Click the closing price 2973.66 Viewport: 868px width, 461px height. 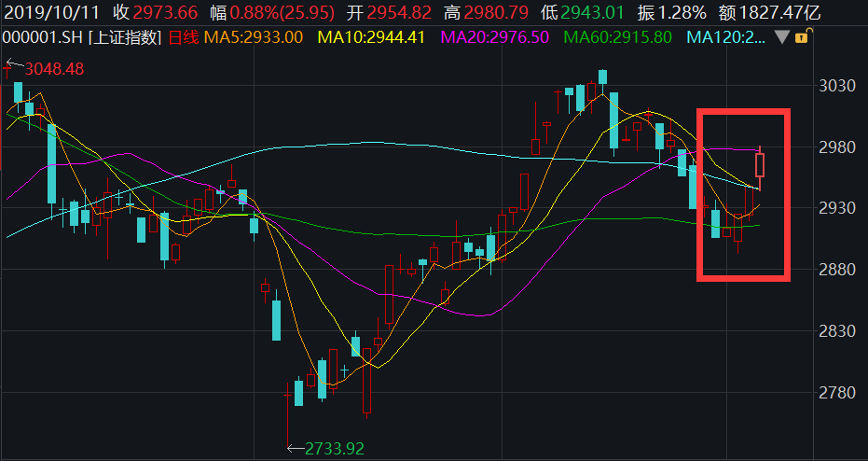point(166,12)
